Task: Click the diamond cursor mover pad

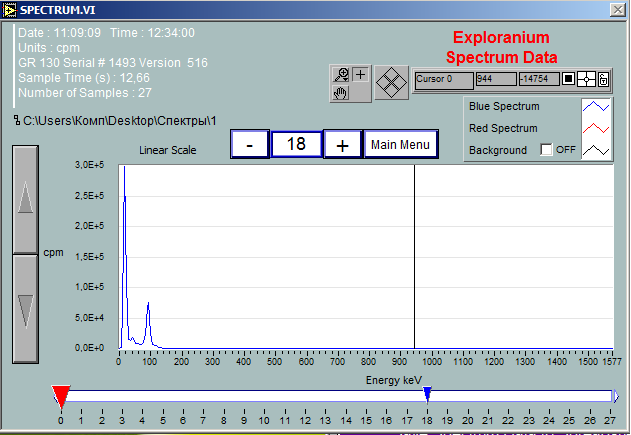Action: [391, 83]
